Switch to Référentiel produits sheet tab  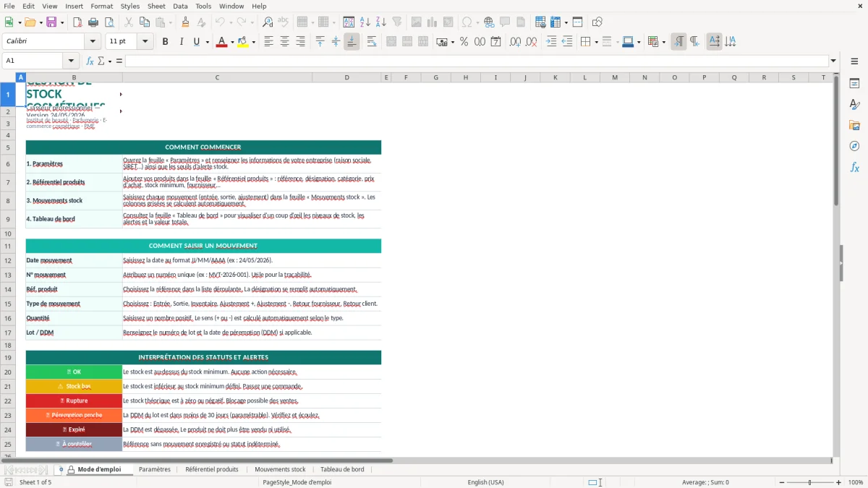pos(212,469)
